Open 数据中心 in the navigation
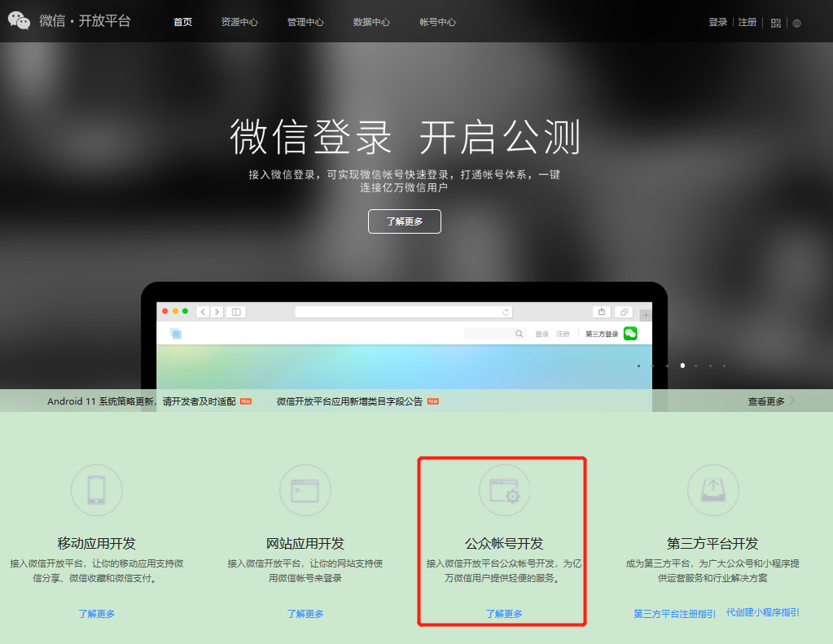Screen dimensions: 833x644 tap(371, 22)
